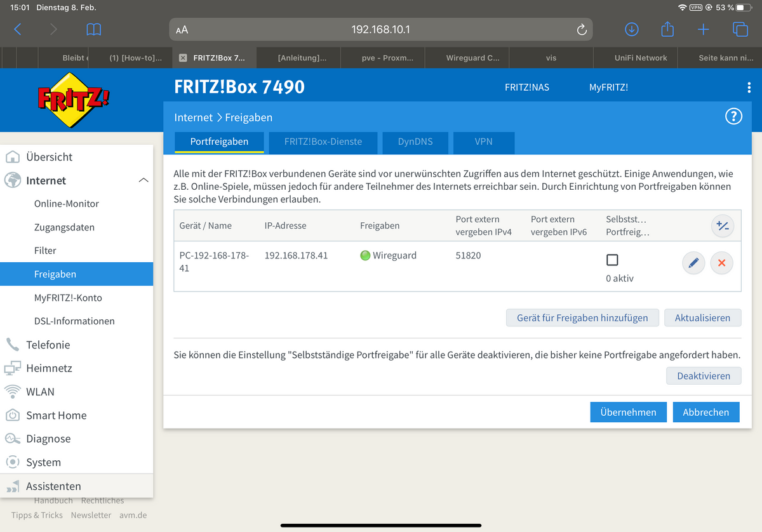Click the plus/minus column settings icon
This screenshot has width=762, height=532.
[x=723, y=226]
